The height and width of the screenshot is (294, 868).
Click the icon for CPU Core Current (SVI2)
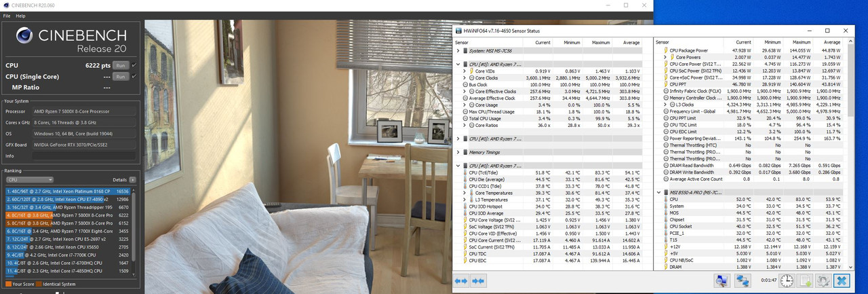point(464,240)
